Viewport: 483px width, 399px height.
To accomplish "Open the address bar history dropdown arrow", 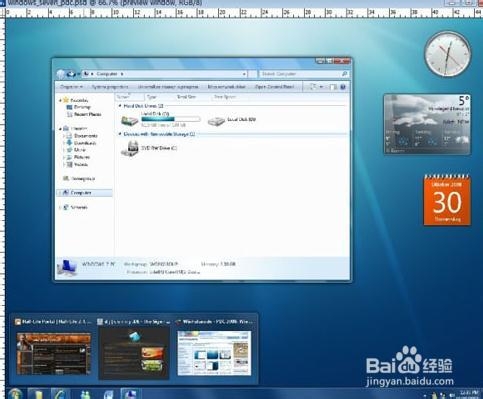I will tap(244, 74).
